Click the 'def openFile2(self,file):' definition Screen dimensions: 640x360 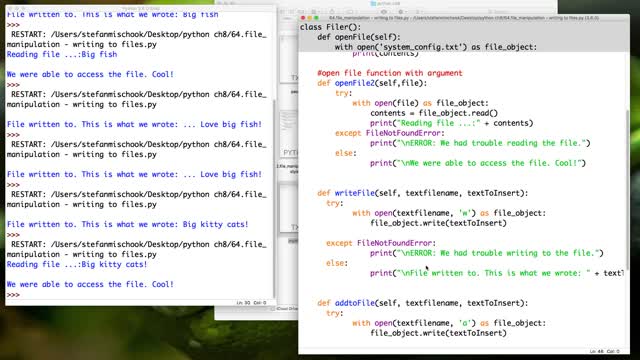(x=372, y=83)
